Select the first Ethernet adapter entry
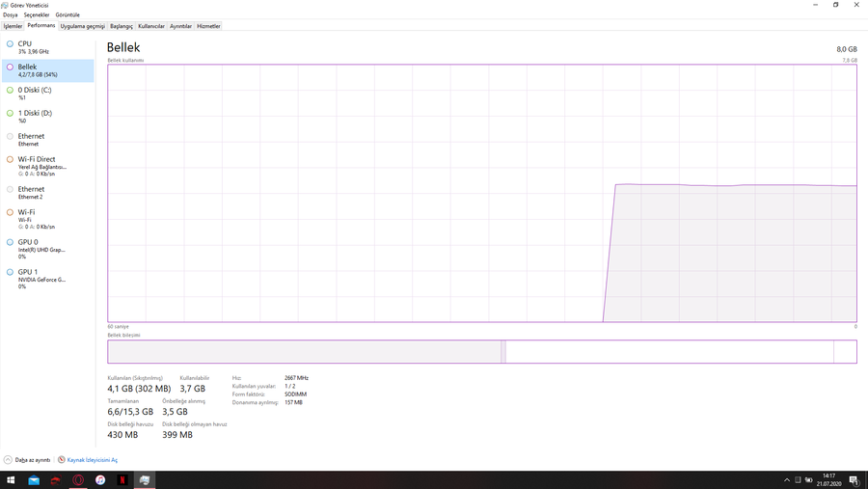The image size is (868, 489). pos(47,140)
